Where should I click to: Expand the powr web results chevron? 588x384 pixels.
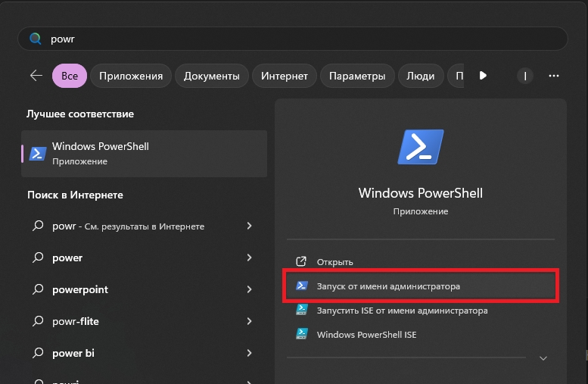249,226
